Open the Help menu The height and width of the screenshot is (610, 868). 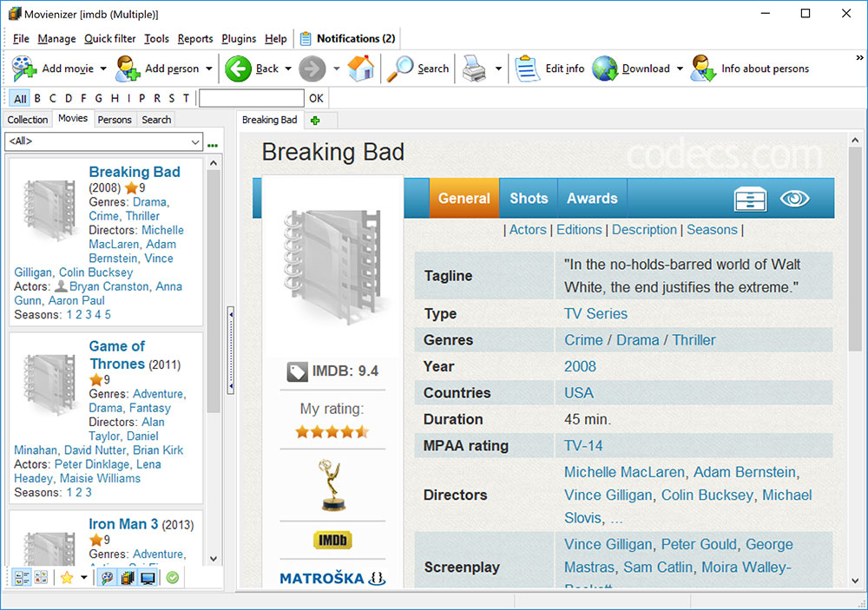(x=276, y=39)
